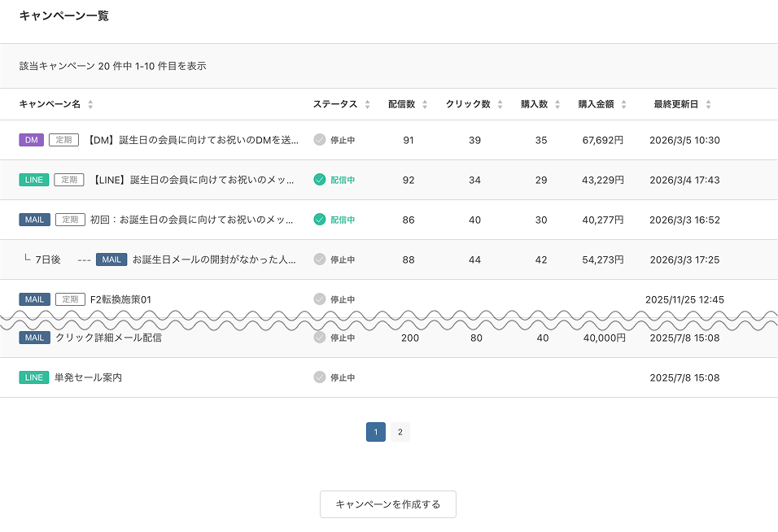Click the 定期 tag on 初回 birthday mail
The width and height of the screenshot is (778, 532).
(x=71, y=220)
